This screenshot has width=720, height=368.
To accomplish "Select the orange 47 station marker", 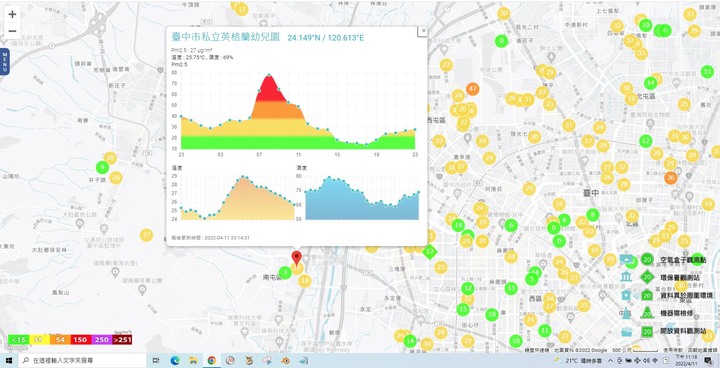I will pyautogui.click(x=472, y=89).
